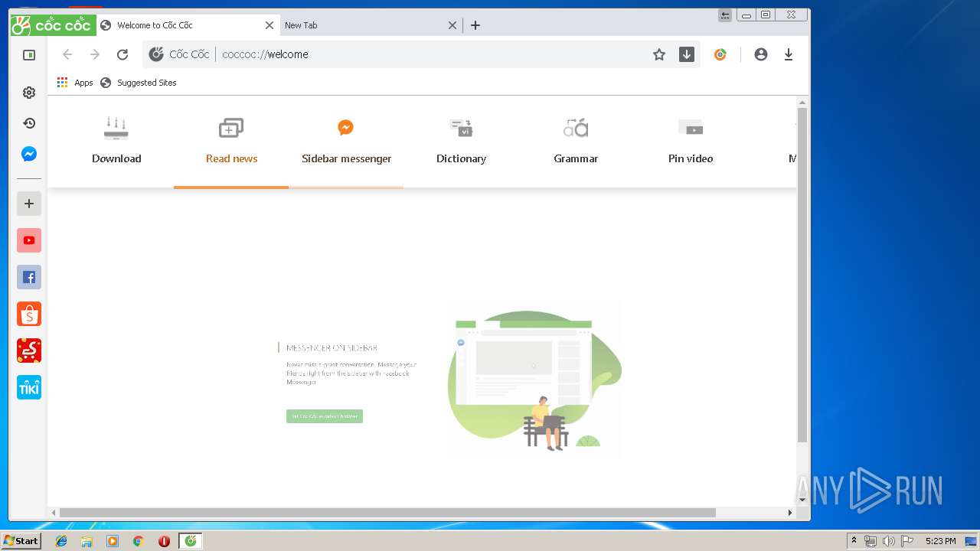
Task: Open Windows Explorer from taskbar
Action: [x=87, y=541]
